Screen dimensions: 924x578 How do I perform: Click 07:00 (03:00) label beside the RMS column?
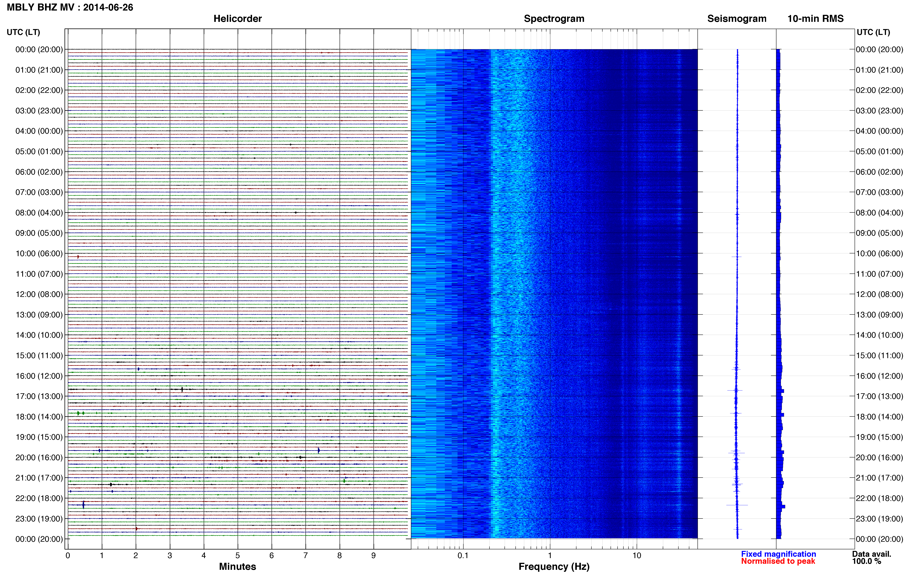pyautogui.click(x=879, y=192)
